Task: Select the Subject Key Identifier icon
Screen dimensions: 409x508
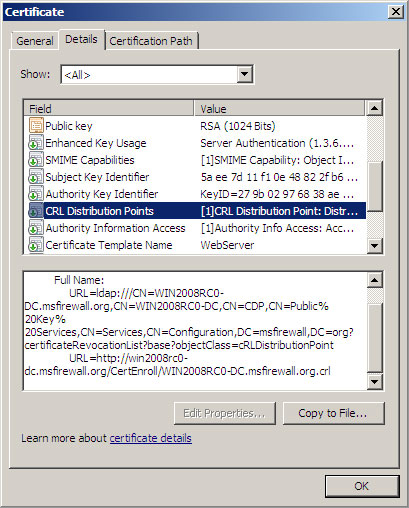Action: [36, 177]
